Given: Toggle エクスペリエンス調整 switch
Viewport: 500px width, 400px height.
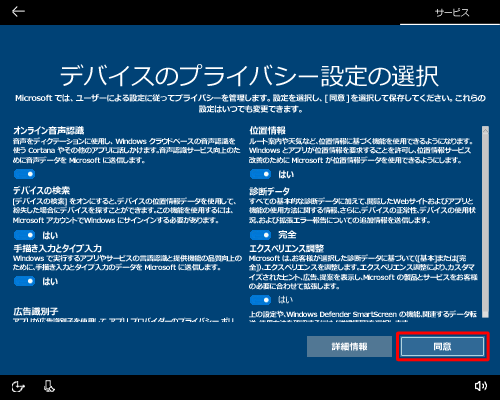Looking at the screenshot, I should pos(260,300).
